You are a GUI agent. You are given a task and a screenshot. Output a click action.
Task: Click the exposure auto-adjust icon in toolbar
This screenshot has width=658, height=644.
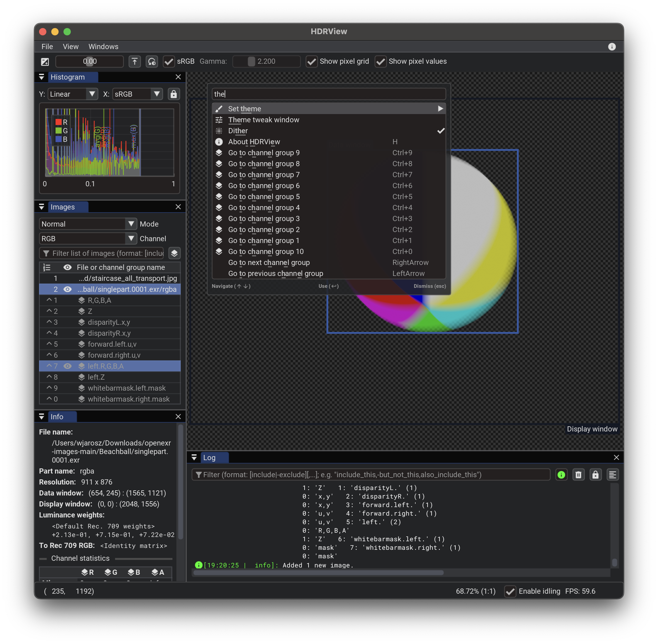pos(45,62)
